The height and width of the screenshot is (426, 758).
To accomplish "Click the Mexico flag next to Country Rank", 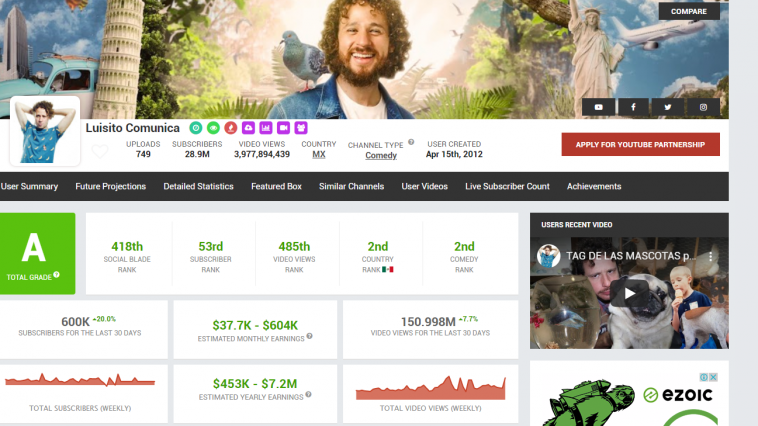I will pyautogui.click(x=388, y=270).
